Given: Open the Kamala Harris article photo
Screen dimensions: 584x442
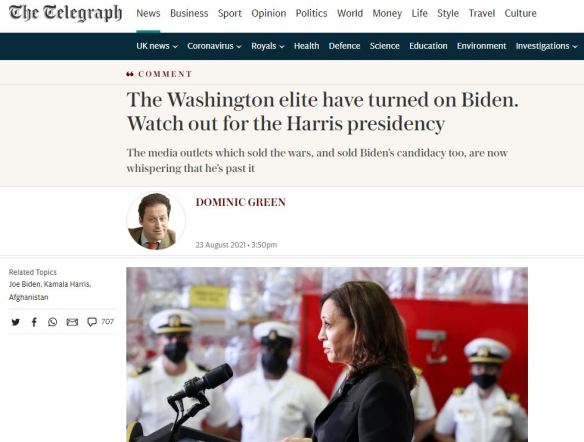Looking at the screenshot, I should coord(327,354).
